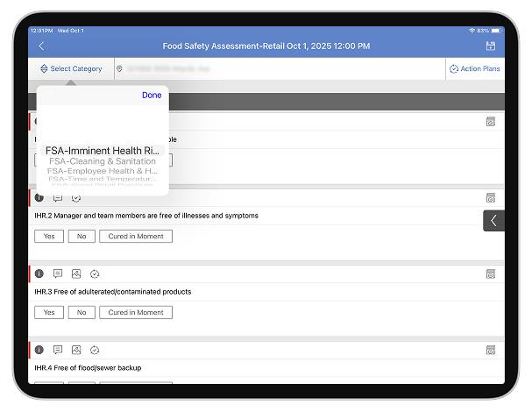Open the Select Category dropdown
The width and height of the screenshot is (532, 412).
70,68
